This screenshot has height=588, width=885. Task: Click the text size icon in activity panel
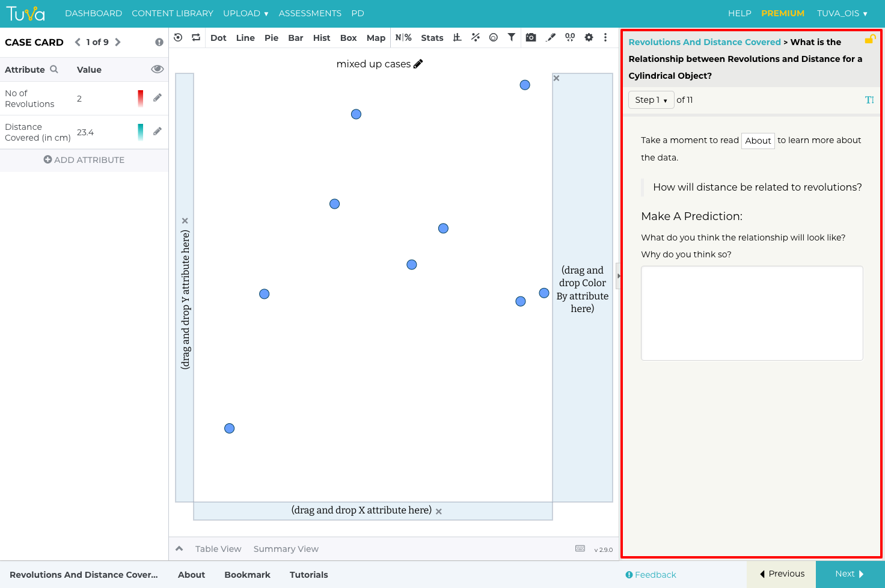869,100
